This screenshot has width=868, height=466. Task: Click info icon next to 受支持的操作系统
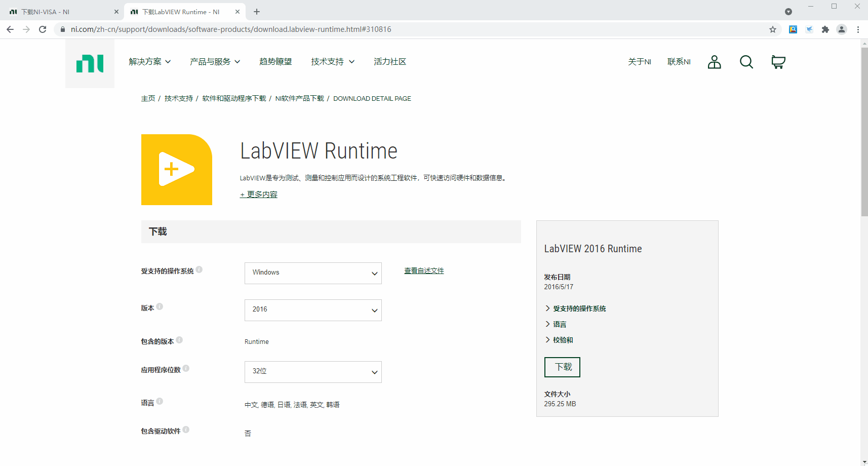coord(200,269)
